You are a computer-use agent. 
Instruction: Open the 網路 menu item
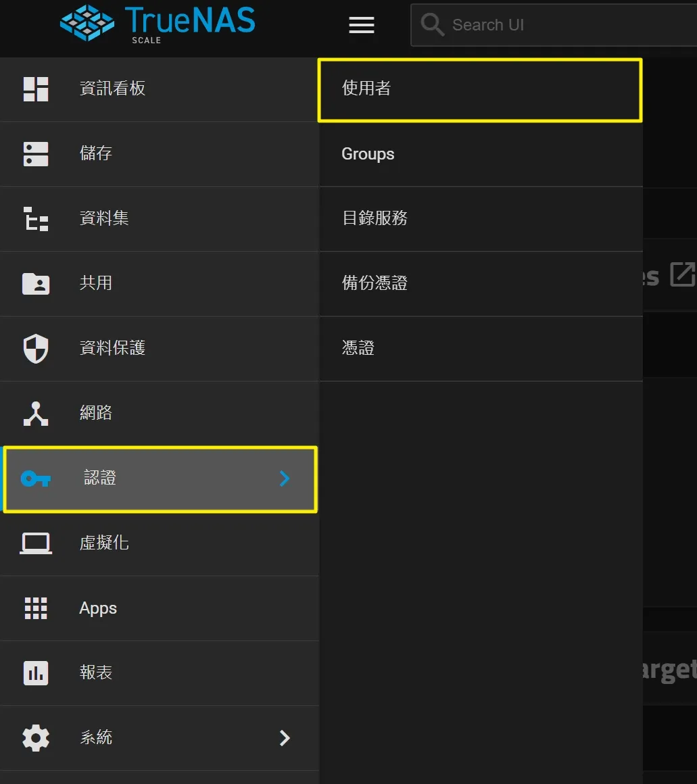[x=160, y=414]
